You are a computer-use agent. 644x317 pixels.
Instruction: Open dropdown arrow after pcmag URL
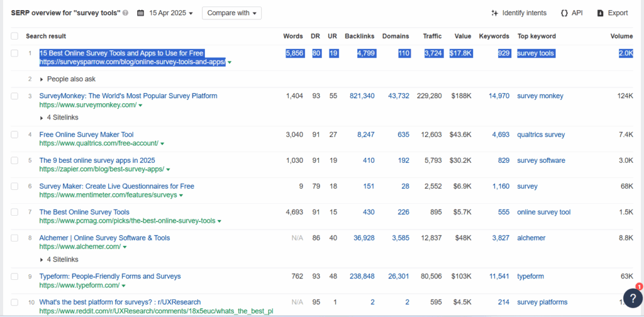pyautogui.click(x=219, y=221)
